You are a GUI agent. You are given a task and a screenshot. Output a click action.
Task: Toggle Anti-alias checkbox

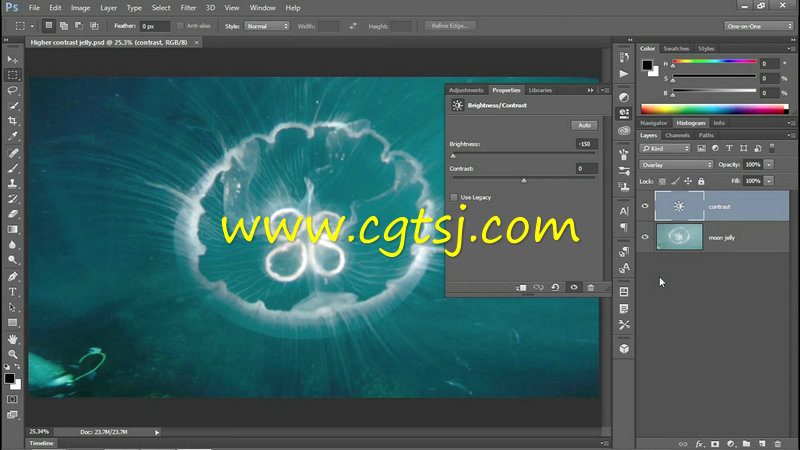180,26
